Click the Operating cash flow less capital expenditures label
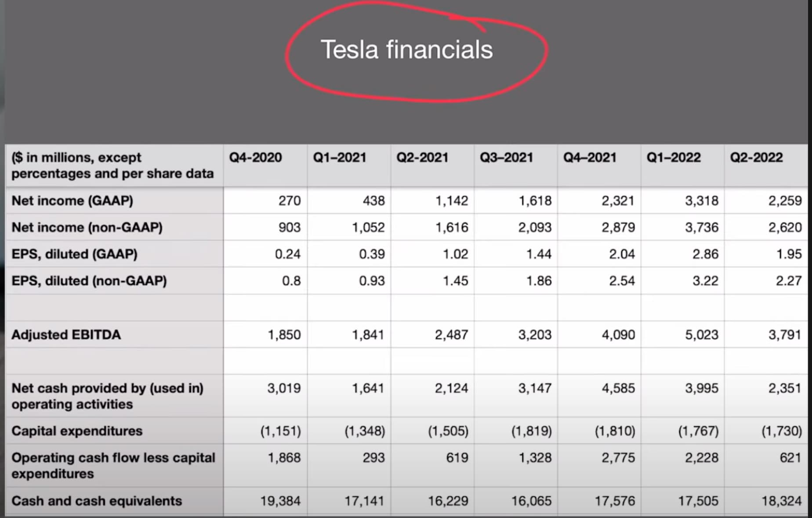Image resolution: width=812 pixels, height=518 pixels. coord(113,465)
